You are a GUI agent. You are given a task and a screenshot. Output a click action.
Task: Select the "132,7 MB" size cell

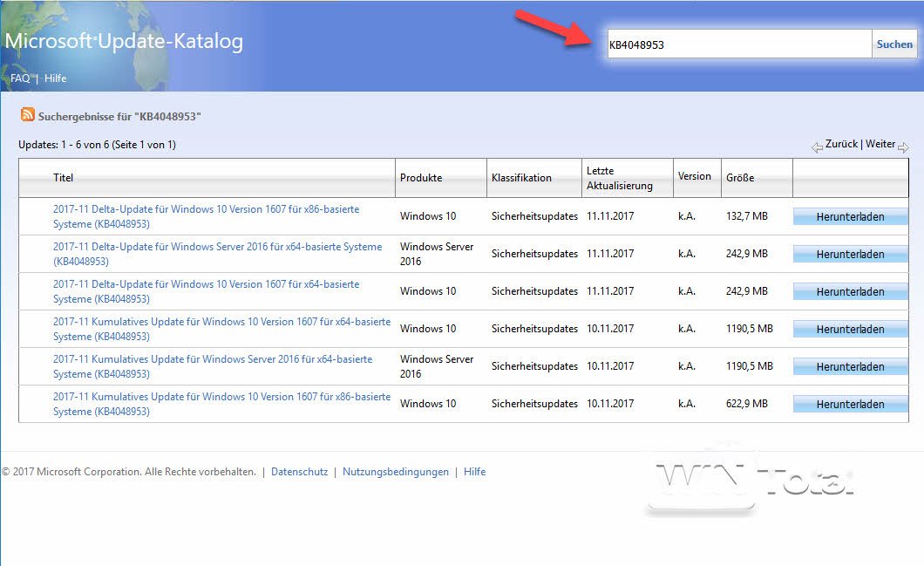[747, 216]
